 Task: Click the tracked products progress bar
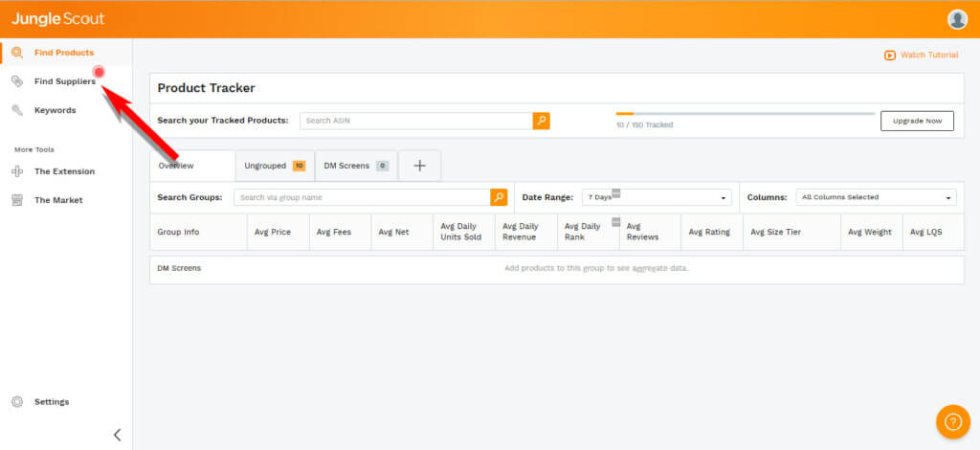point(745,113)
